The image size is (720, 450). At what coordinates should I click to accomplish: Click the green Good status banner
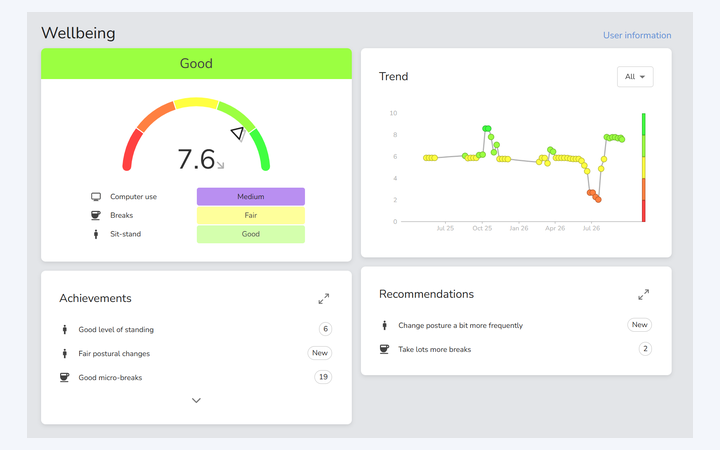pyautogui.click(x=196, y=63)
